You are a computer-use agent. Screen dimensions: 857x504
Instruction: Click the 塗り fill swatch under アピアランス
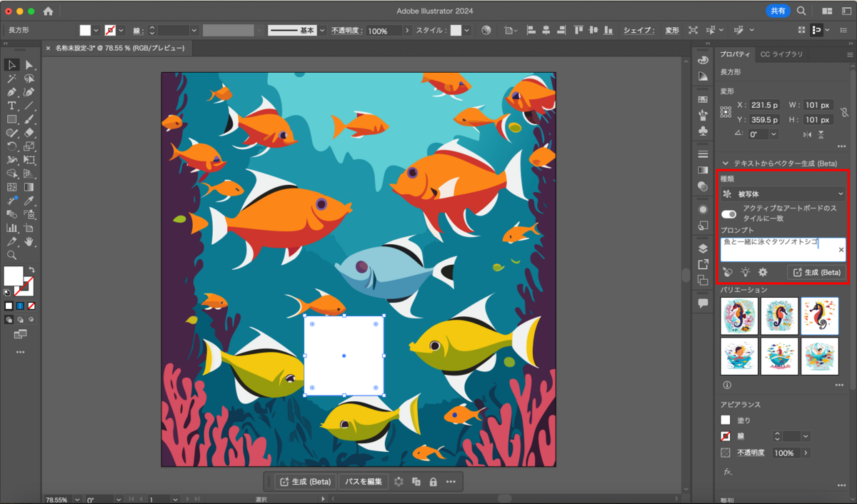pyautogui.click(x=726, y=420)
